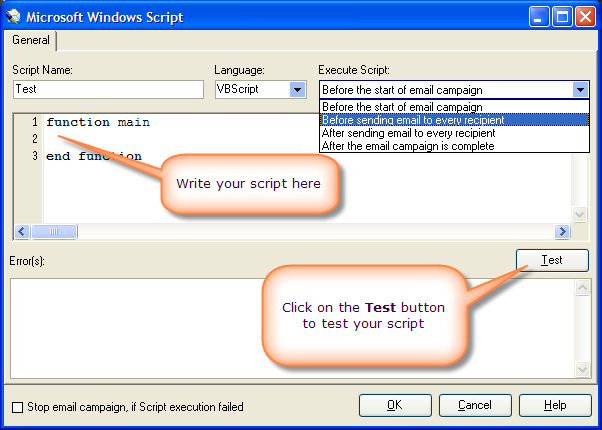Viewport: 602px width, 430px height.
Task: Enable 'Stop email campaign, if Script execution failed'
Action: pyautogui.click(x=18, y=407)
